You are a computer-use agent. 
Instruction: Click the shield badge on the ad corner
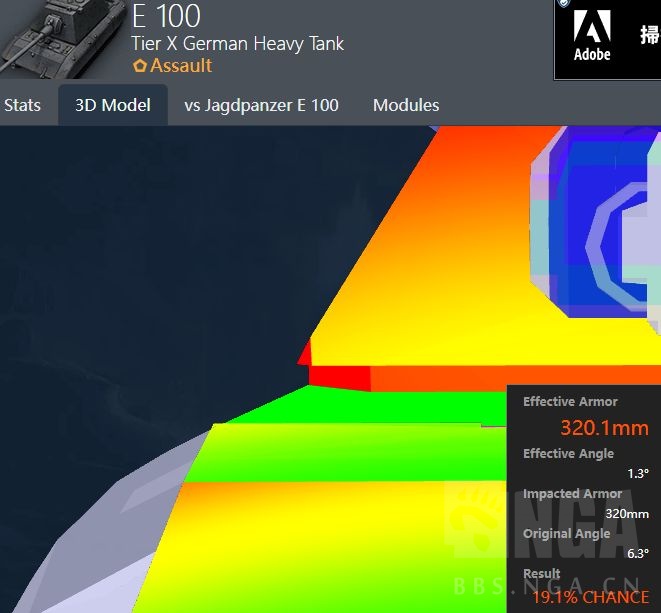(564, 4)
